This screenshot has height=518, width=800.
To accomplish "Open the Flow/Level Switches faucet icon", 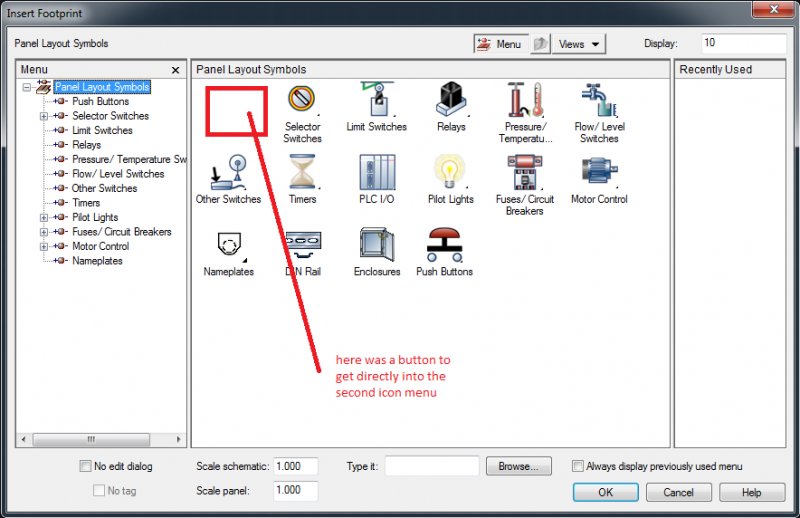I will coord(599,100).
